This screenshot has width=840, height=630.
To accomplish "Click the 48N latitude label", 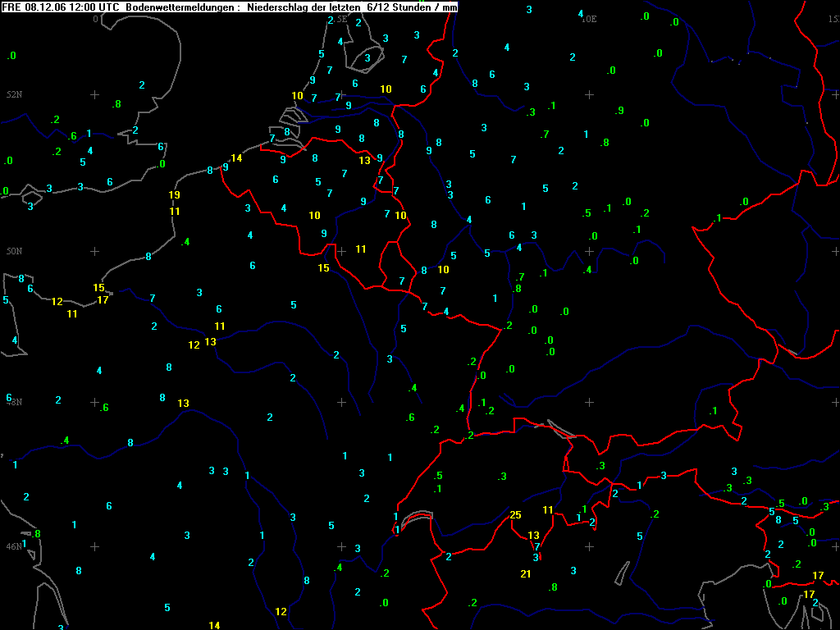I will point(14,402).
